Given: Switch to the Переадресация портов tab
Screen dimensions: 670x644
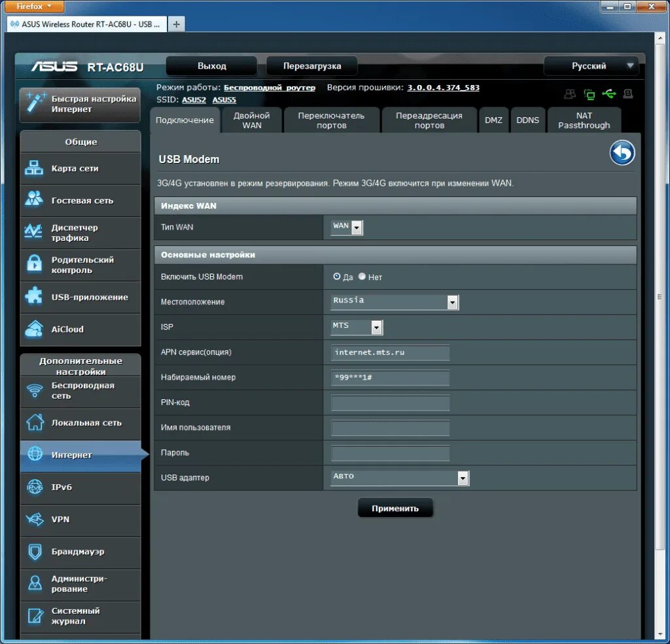Looking at the screenshot, I should click(x=429, y=120).
